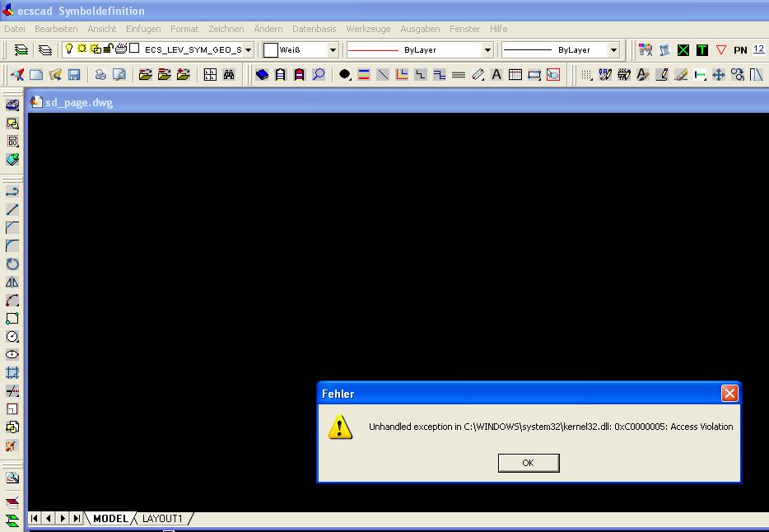Click the save diskette icon
Viewport: 769px width, 532px height.
tap(74, 74)
